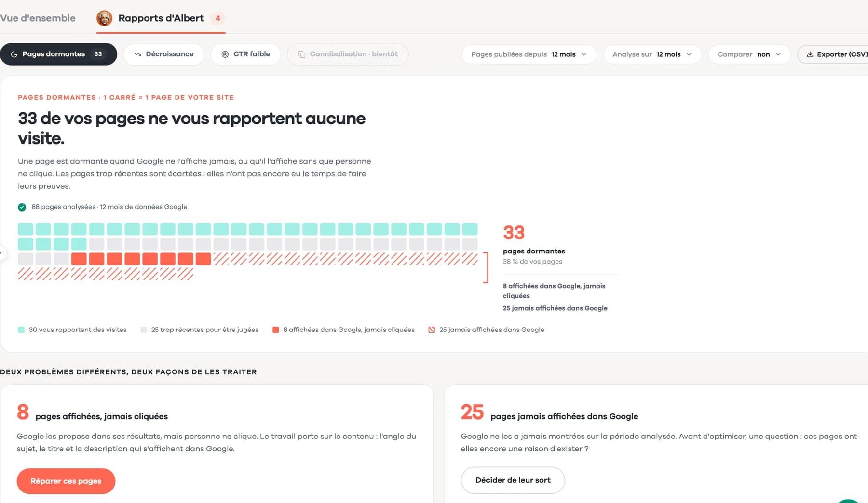
Task: Click the gray legend swatch for trop récentes
Action: pos(144,330)
